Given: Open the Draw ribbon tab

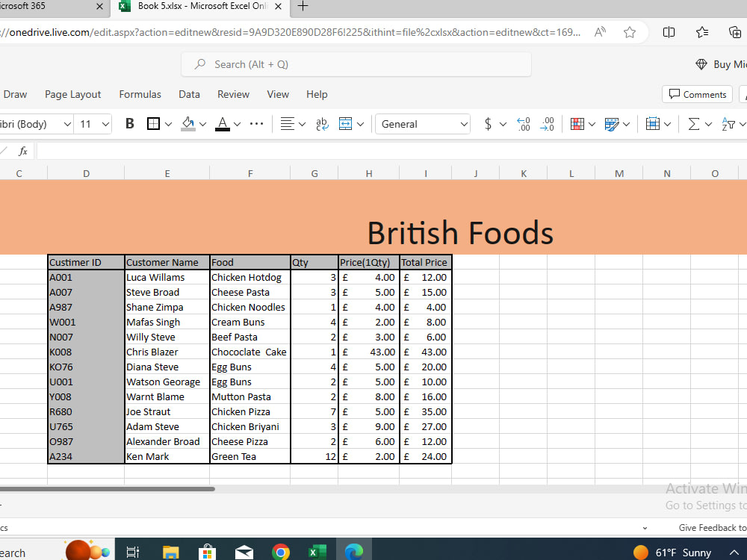Looking at the screenshot, I should tap(15, 94).
